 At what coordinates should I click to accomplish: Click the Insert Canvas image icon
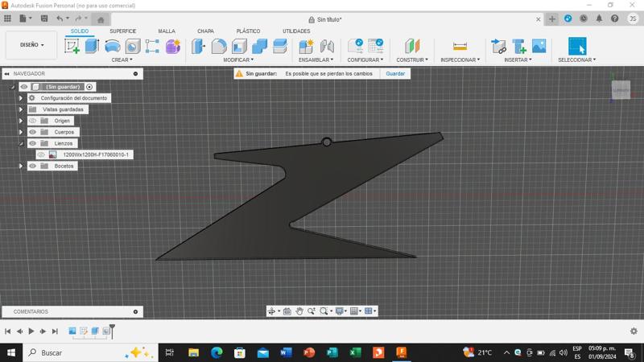(539, 46)
